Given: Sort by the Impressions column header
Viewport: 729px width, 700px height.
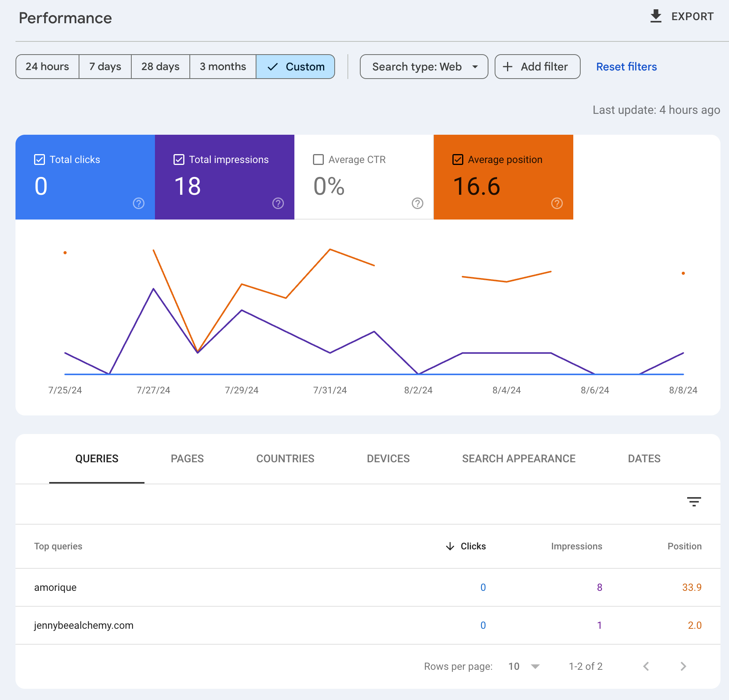Looking at the screenshot, I should click(x=576, y=546).
